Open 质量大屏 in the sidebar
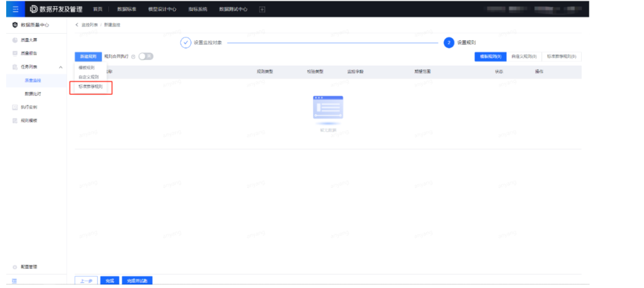This screenshot has height=288, width=644. 29,40
